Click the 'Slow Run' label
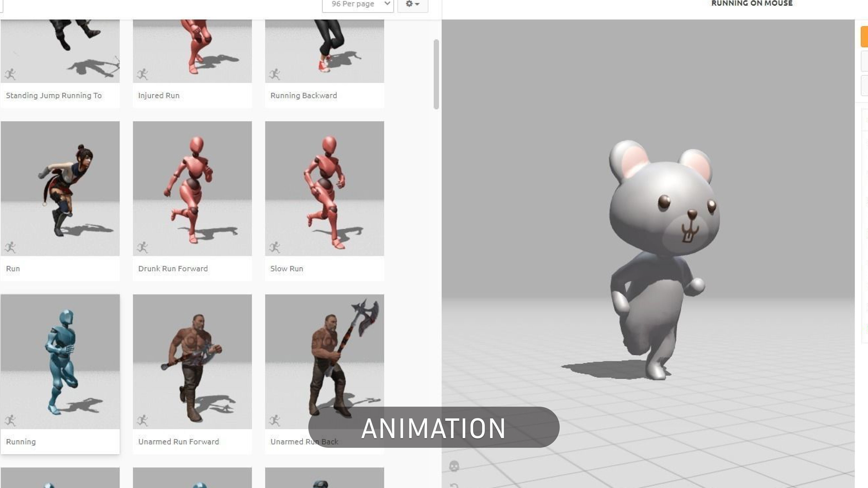 coord(287,269)
